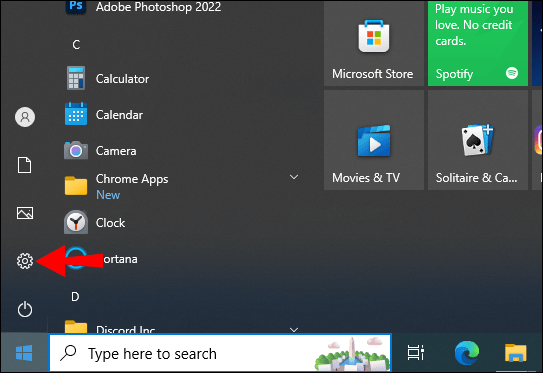
Task: Open the Documents icon in sidebar
Action: 25,165
